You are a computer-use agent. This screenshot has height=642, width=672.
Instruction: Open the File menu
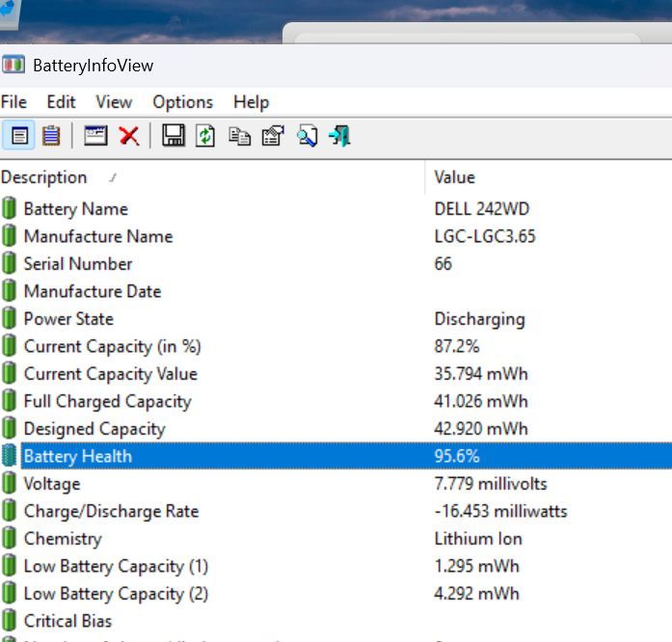point(13,102)
